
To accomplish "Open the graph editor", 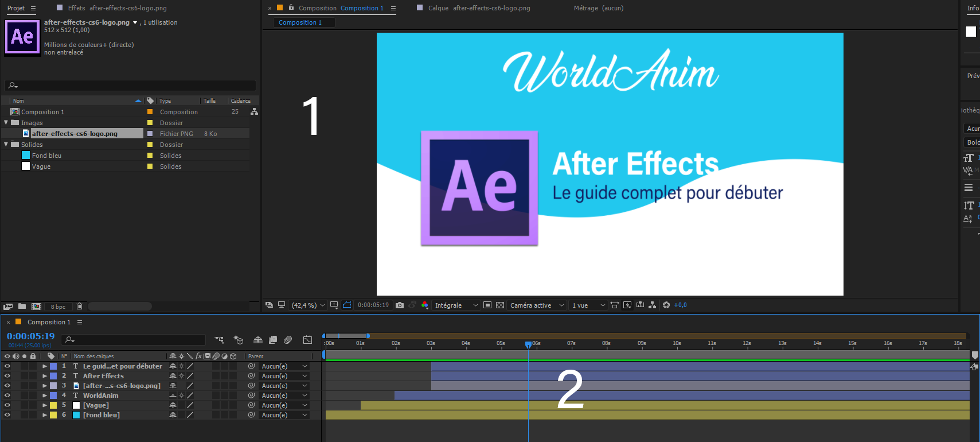I will tap(307, 340).
